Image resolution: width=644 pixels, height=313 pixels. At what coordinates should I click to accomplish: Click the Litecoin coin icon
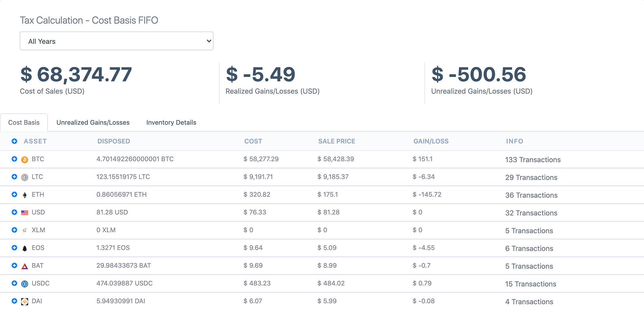point(24,177)
